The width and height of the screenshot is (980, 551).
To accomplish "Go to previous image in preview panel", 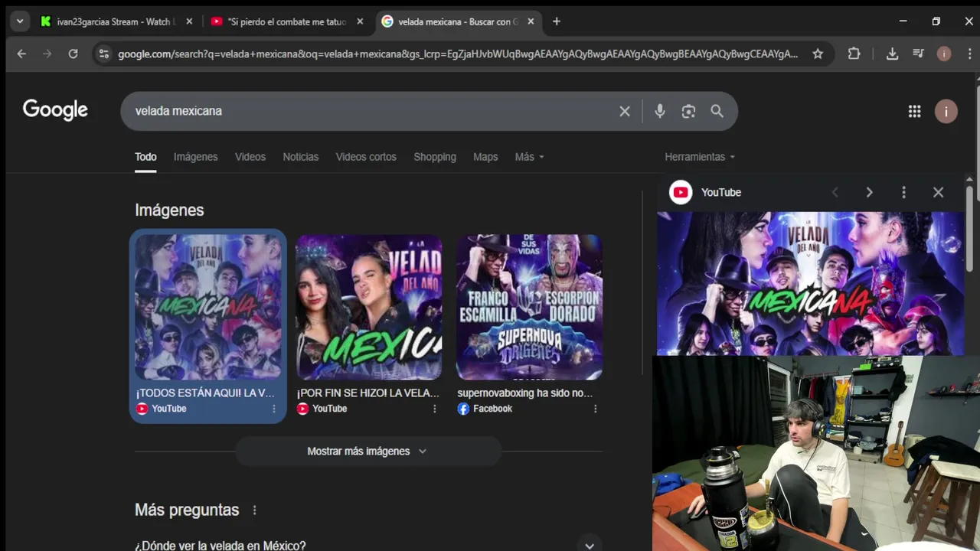I will pyautogui.click(x=835, y=193).
